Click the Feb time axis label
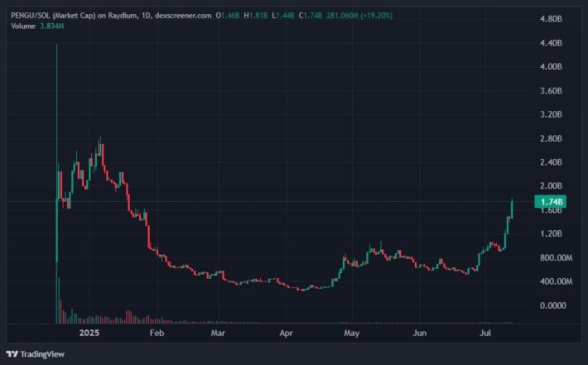The width and height of the screenshot is (588, 365). 157,333
